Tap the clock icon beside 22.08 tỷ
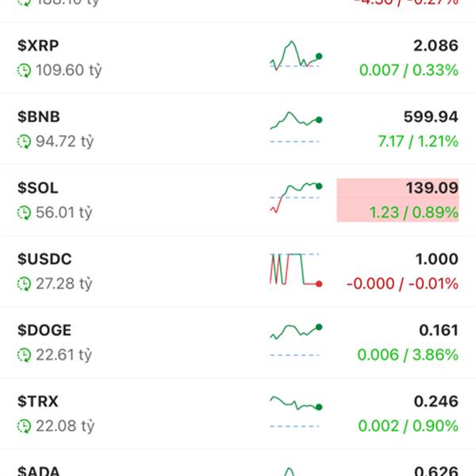Screen dimensions: 476x476 (x=24, y=426)
